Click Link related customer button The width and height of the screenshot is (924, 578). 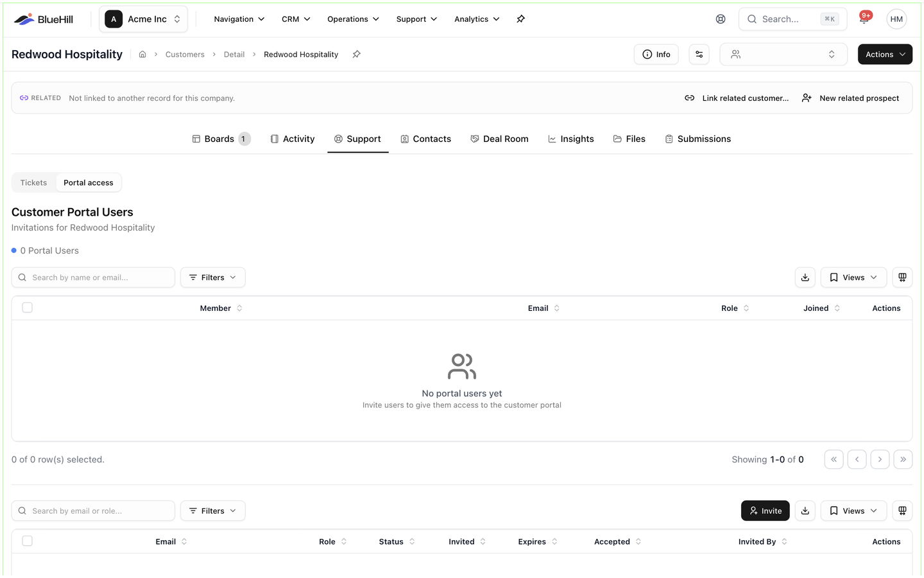click(737, 98)
